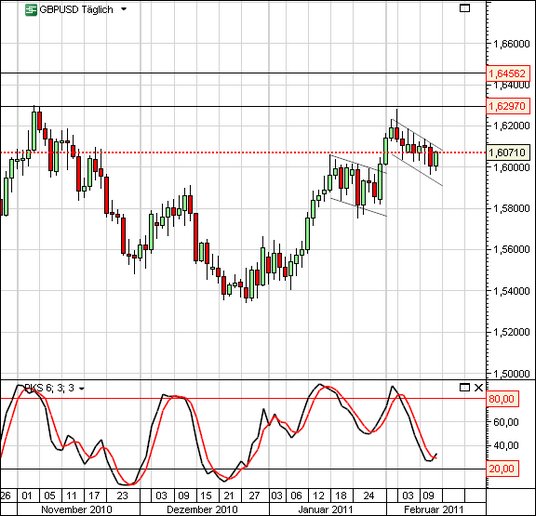The image size is (536, 516).
Task: Close the PKS indicator pane
Action: click(x=479, y=387)
